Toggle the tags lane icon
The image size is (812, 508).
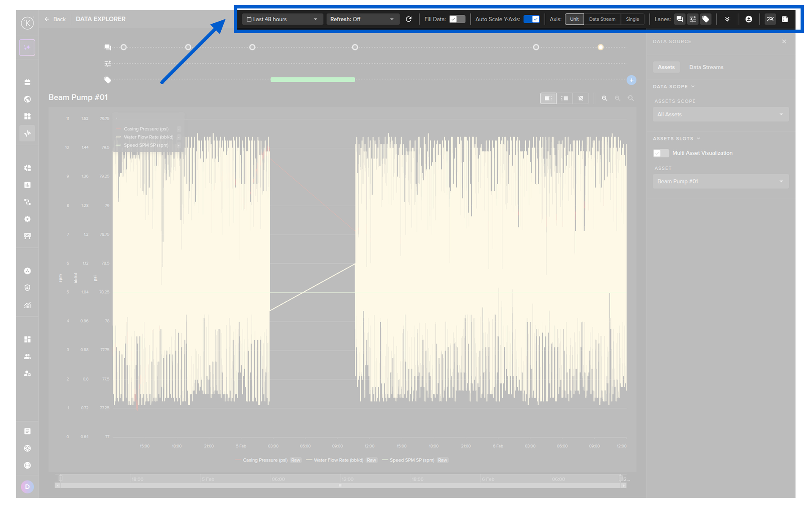705,19
